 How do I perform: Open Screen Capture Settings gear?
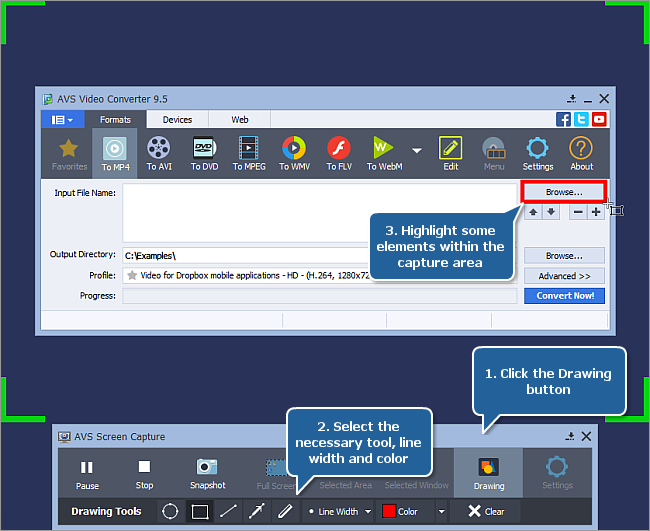(x=557, y=473)
